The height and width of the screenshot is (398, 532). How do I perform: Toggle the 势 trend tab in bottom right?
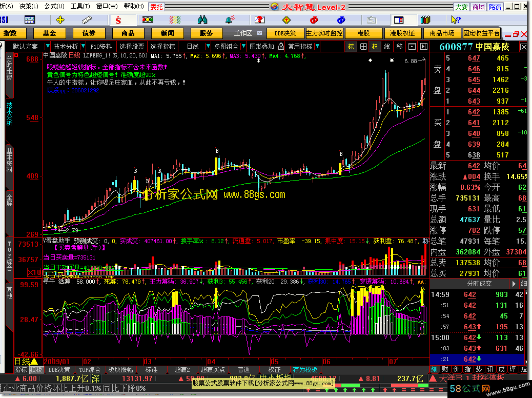click(479, 369)
